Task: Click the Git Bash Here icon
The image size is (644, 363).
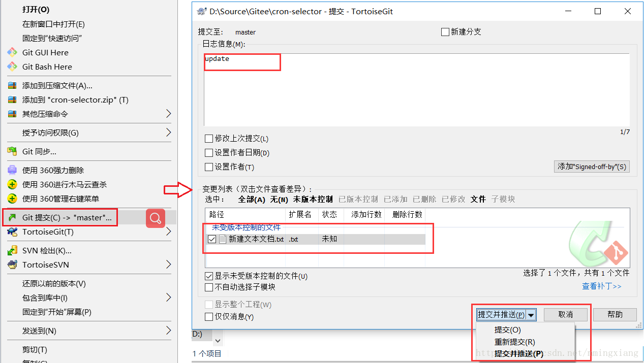Action: [x=12, y=67]
